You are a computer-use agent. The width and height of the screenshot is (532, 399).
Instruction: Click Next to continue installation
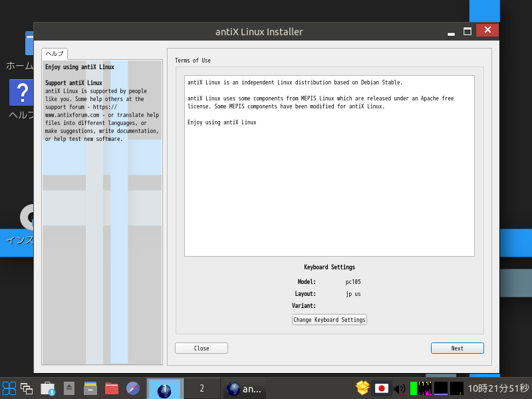[x=457, y=348]
